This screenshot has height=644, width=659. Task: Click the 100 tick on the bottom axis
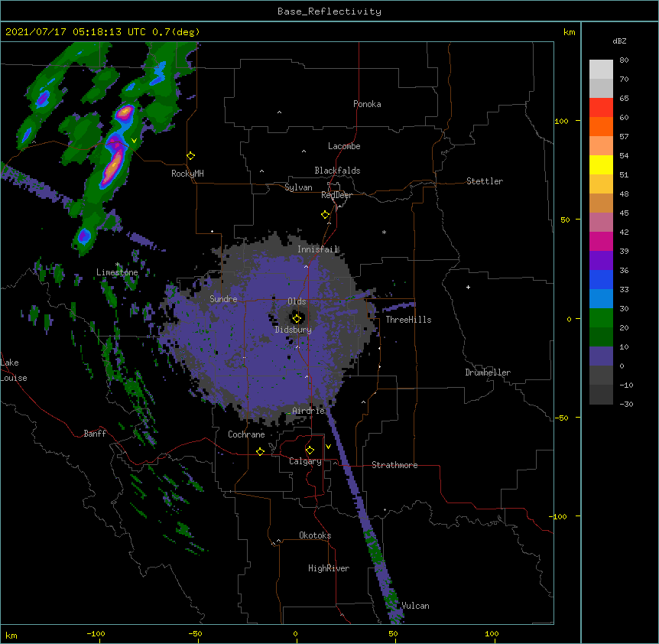(x=492, y=634)
